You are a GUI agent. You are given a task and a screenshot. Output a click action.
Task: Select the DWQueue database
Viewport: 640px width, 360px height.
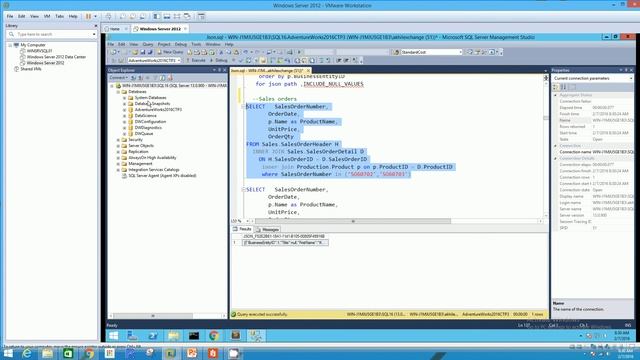point(144,133)
